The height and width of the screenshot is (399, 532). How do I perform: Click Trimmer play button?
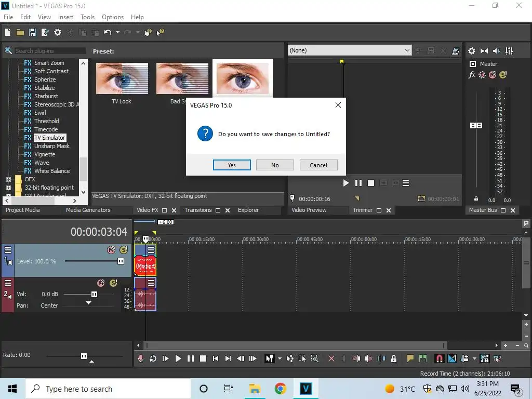coord(345,183)
